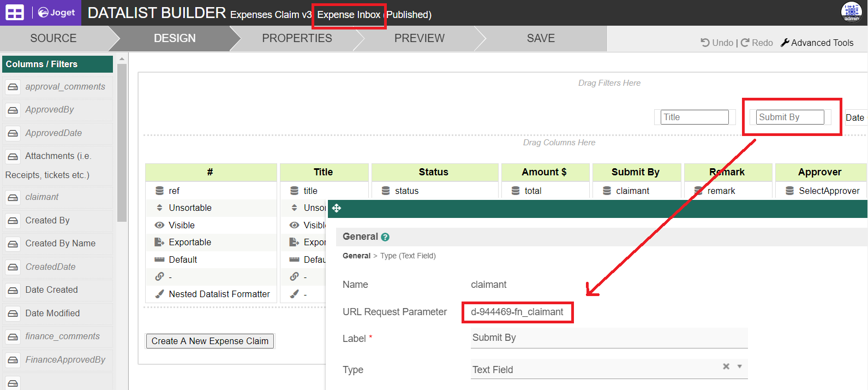Click the Submit By filter field

789,117
